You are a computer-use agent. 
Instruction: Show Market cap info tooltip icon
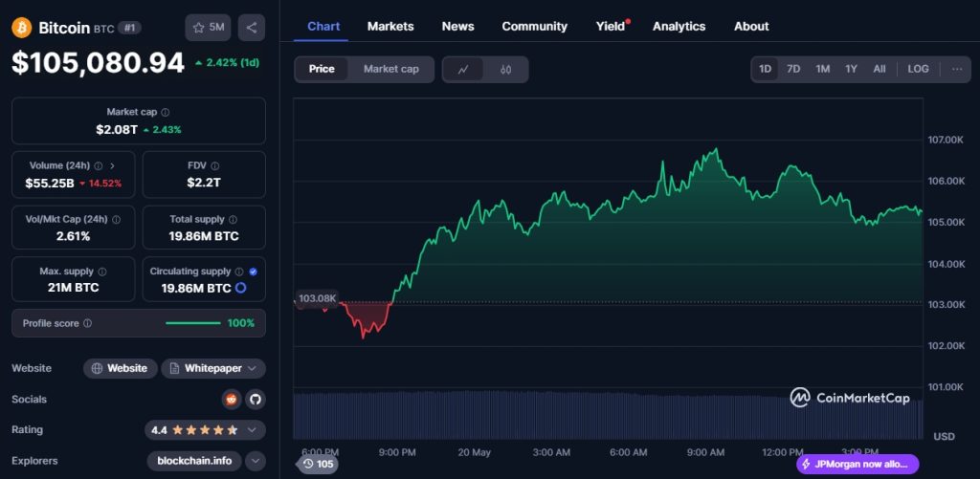pyautogui.click(x=165, y=113)
